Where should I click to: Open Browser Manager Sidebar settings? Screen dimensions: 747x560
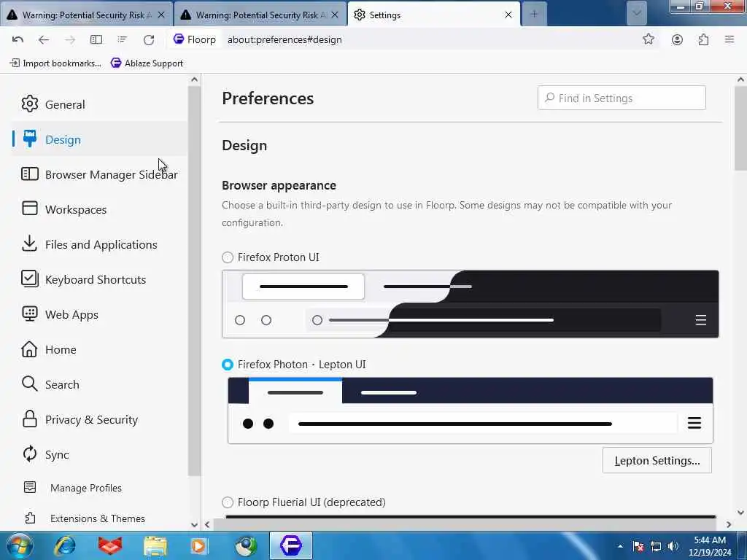pyautogui.click(x=99, y=174)
